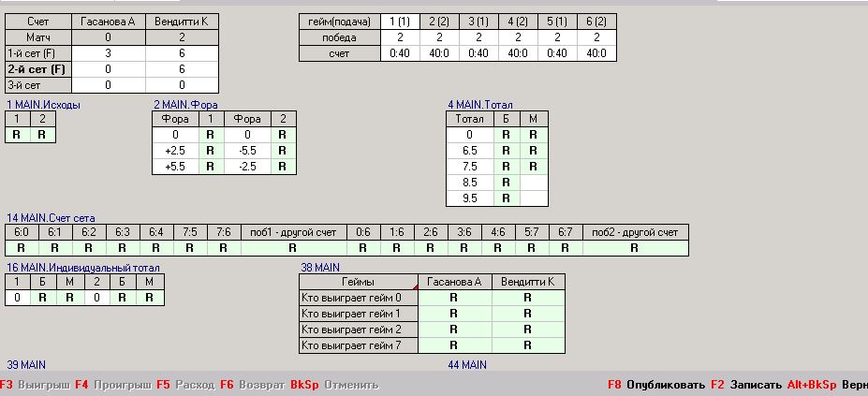
Task: Click the +2.5 handicap cell in Фора
Action: pos(175,151)
